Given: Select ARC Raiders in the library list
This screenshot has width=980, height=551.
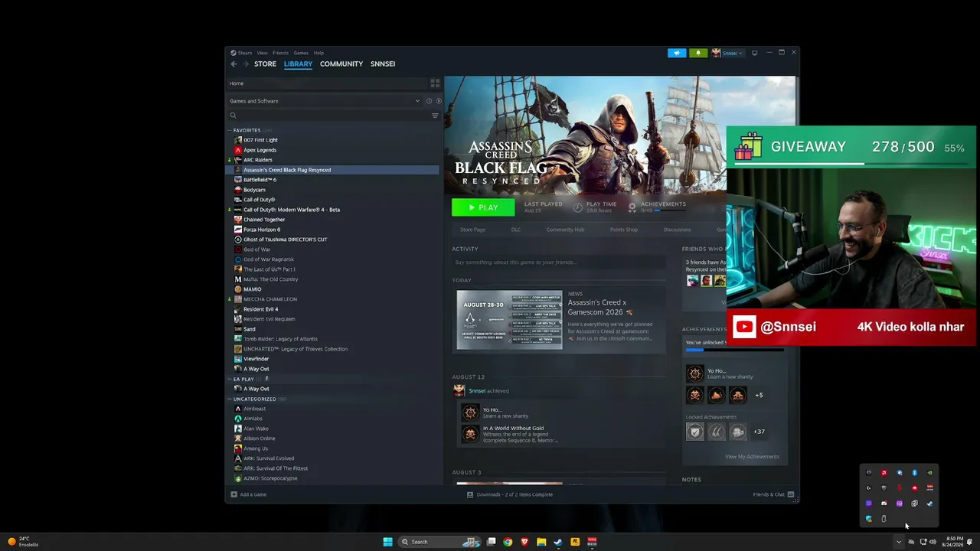Looking at the screenshot, I should point(258,160).
